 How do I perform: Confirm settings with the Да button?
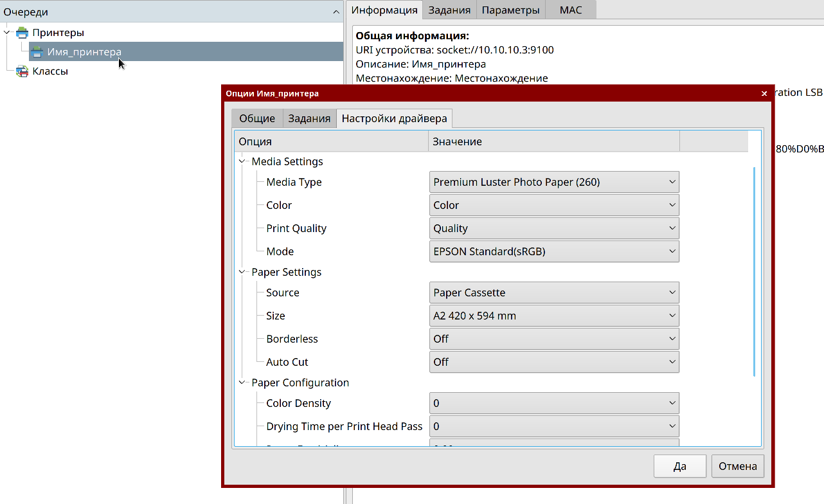[x=680, y=467]
